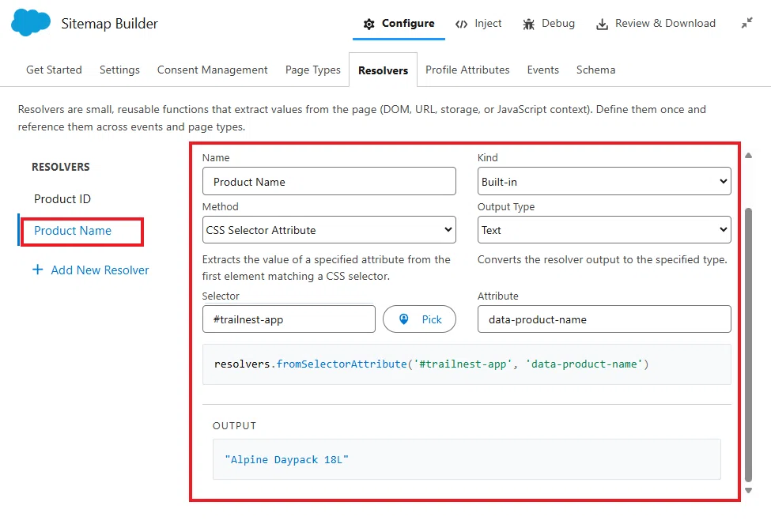The height and width of the screenshot is (532, 771).
Task: Select the Configure mode
Action: [399, 24]
